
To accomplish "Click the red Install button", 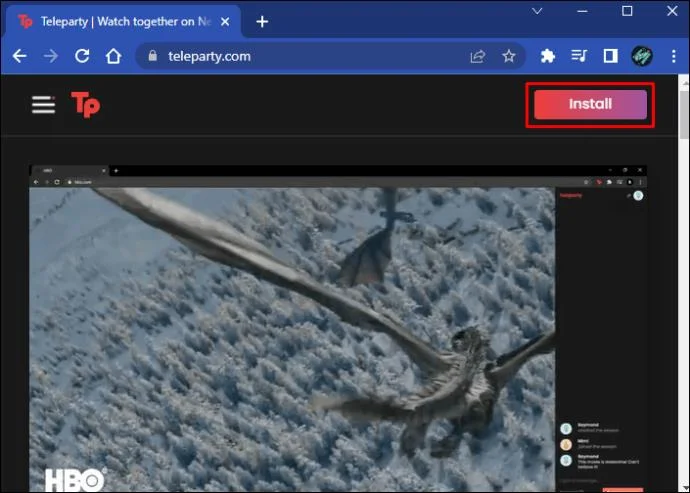I will pyautogui.click(x=590, y=104).
